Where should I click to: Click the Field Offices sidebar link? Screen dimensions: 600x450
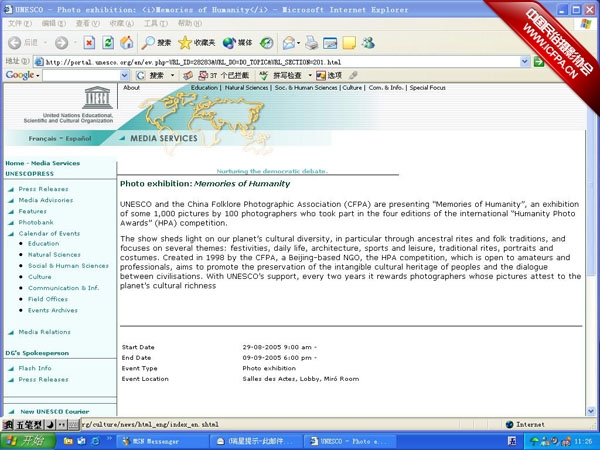[48, 299]
